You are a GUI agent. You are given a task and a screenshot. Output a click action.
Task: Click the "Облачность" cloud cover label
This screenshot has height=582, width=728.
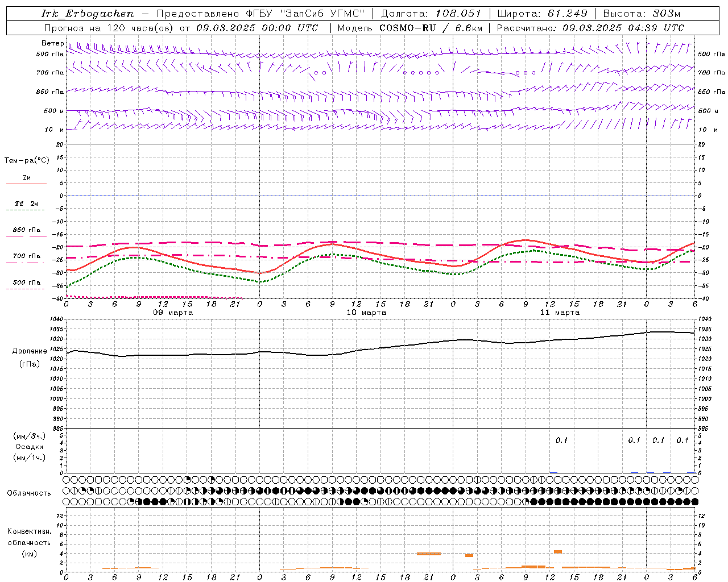click(x=29, y=493)
